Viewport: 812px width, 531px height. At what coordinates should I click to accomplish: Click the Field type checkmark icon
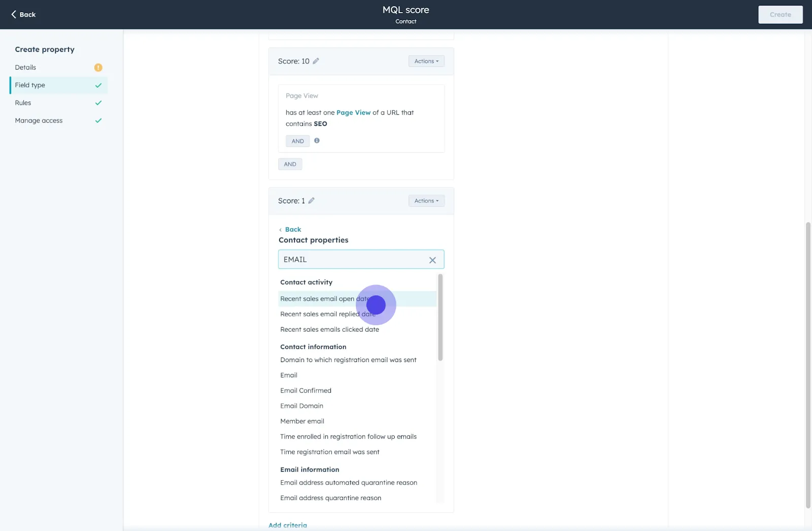pyautogui.click(x=98, y=85)
